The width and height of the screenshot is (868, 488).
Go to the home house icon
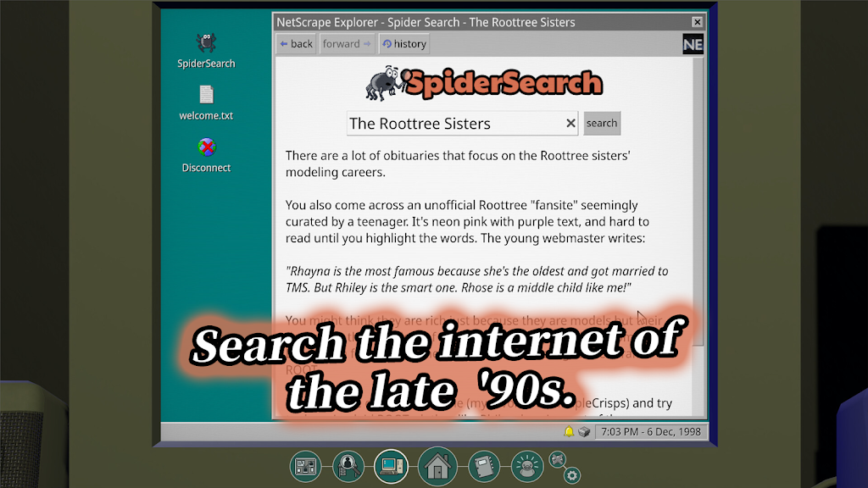437,467
